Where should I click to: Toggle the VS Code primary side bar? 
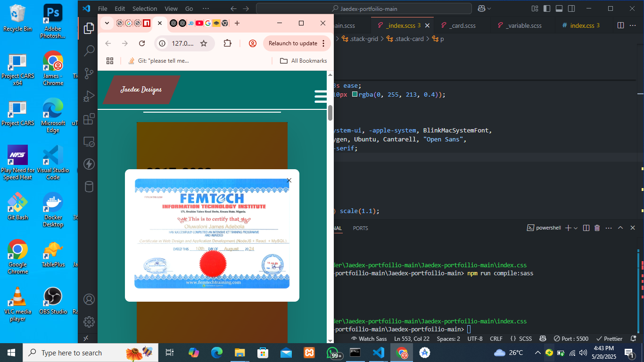point(547,8)
